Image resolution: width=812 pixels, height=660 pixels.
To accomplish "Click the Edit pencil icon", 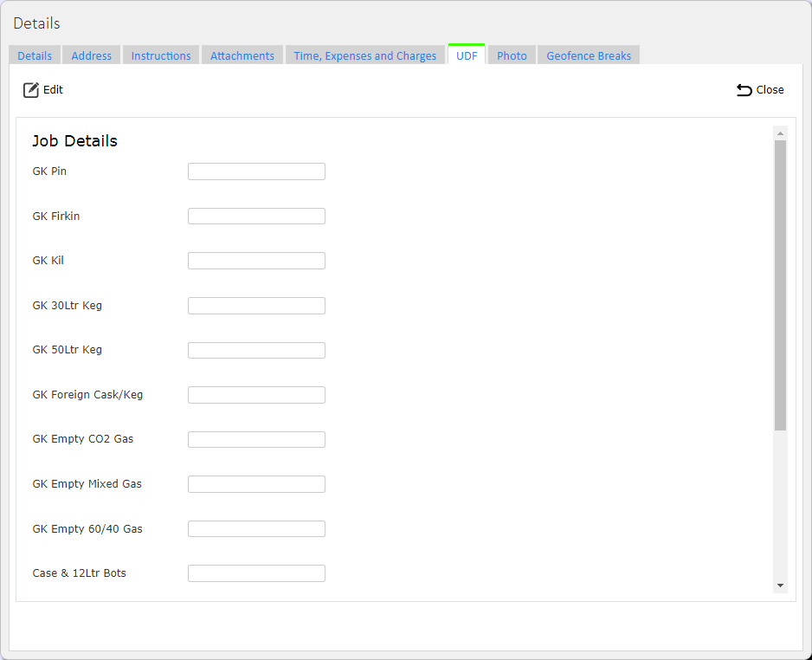I will [31, 90].
